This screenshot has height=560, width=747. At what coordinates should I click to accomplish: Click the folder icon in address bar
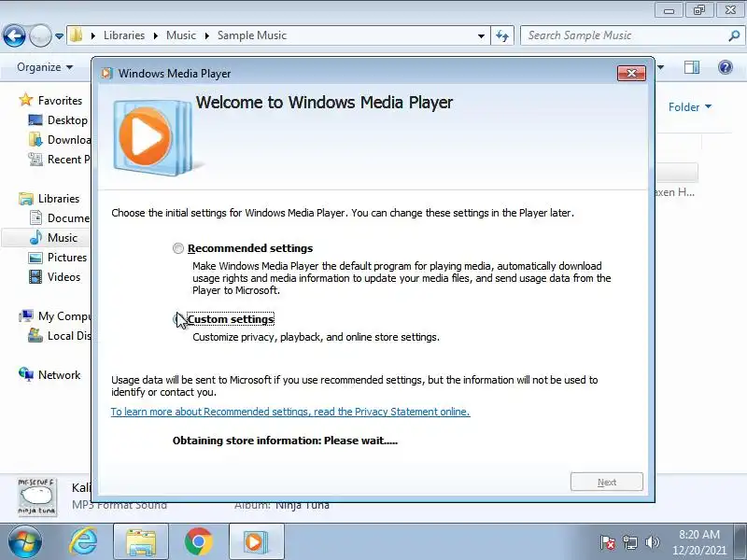point(77,35)
